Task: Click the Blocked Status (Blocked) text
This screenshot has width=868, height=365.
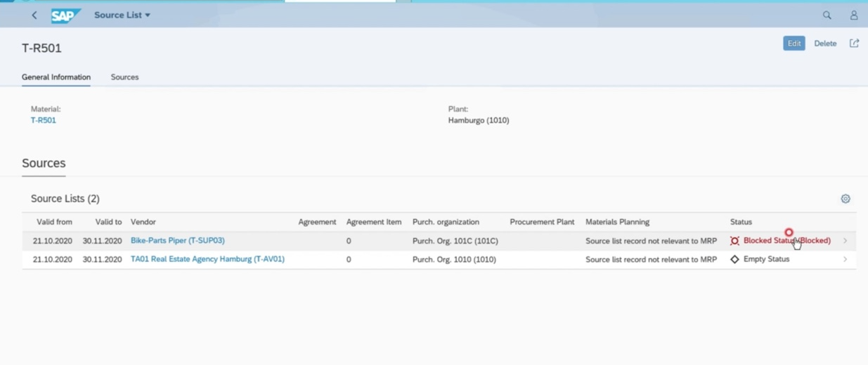Action: pyautogui.click(x=787, y=240)
